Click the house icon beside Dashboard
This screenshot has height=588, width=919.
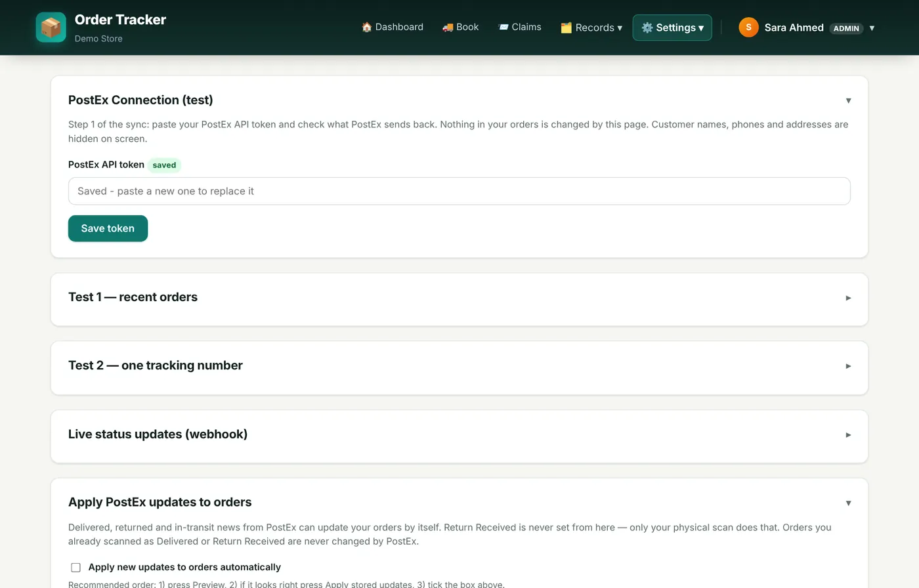[x=367, y=27]
